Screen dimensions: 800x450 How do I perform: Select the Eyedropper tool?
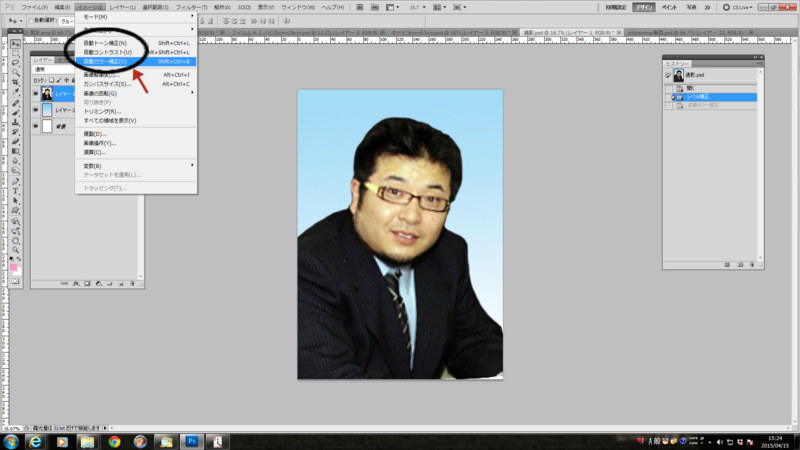click(x=15, y=92)
